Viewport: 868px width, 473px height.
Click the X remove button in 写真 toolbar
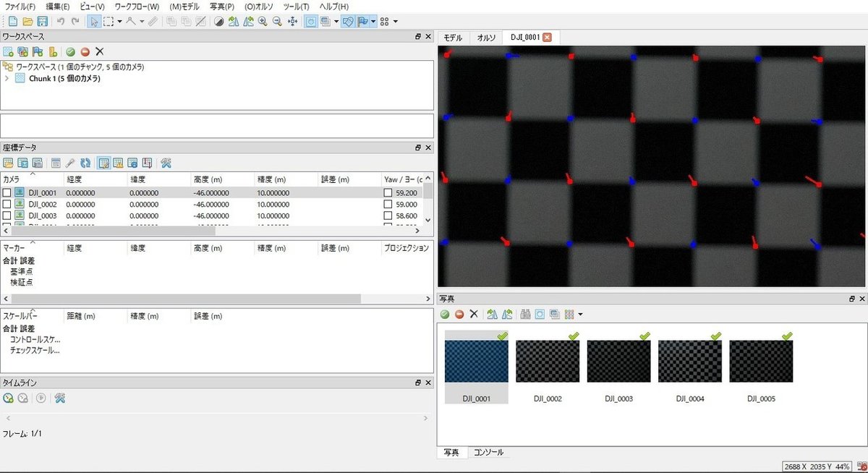click(475, 314)
